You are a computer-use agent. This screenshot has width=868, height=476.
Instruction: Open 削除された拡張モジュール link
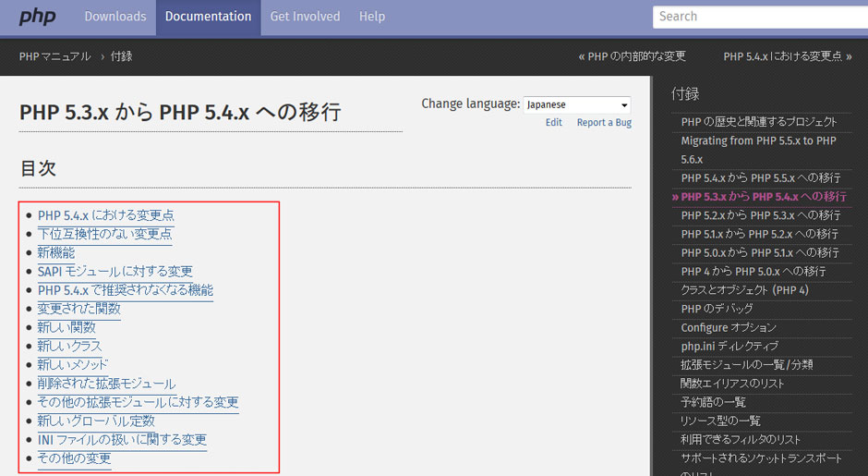coord(106,384)
